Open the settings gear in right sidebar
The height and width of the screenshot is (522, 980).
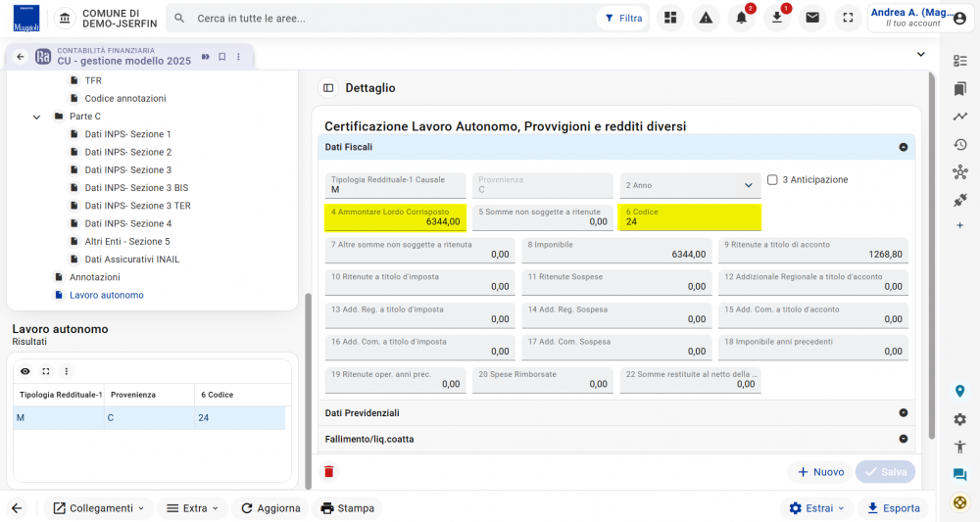pyautogui.click(x=960, y=419)
